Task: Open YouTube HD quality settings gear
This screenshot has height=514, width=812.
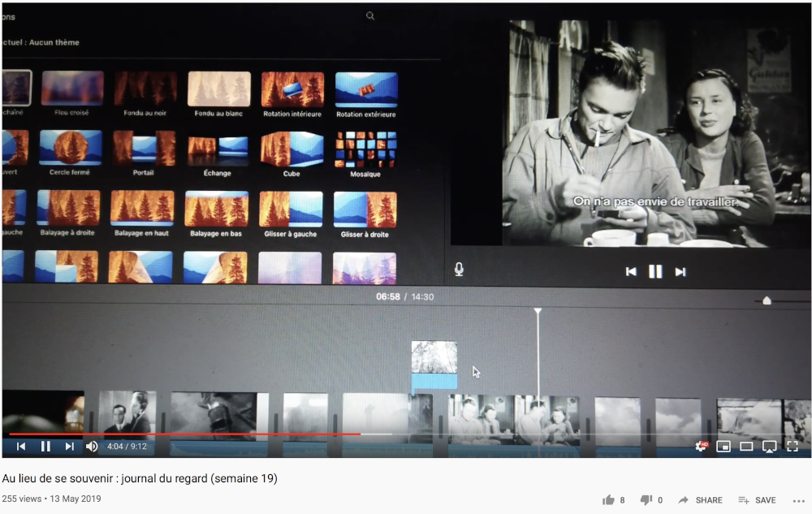Action: click(701, 446)
